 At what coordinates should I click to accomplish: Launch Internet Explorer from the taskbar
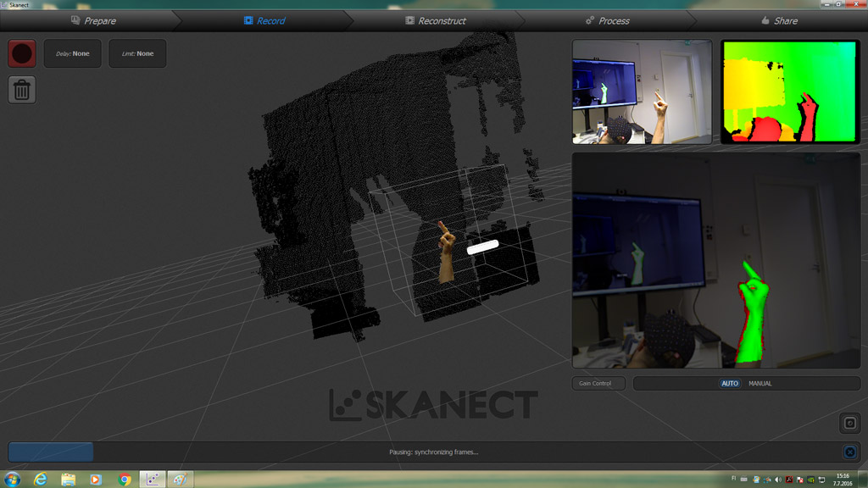[x=41, y=480]
